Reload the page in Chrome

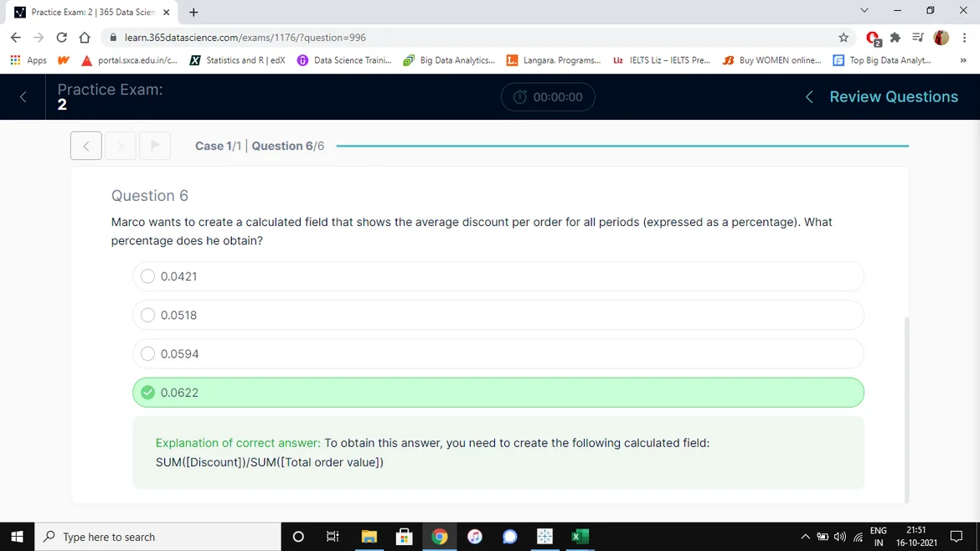pos(61,38)
